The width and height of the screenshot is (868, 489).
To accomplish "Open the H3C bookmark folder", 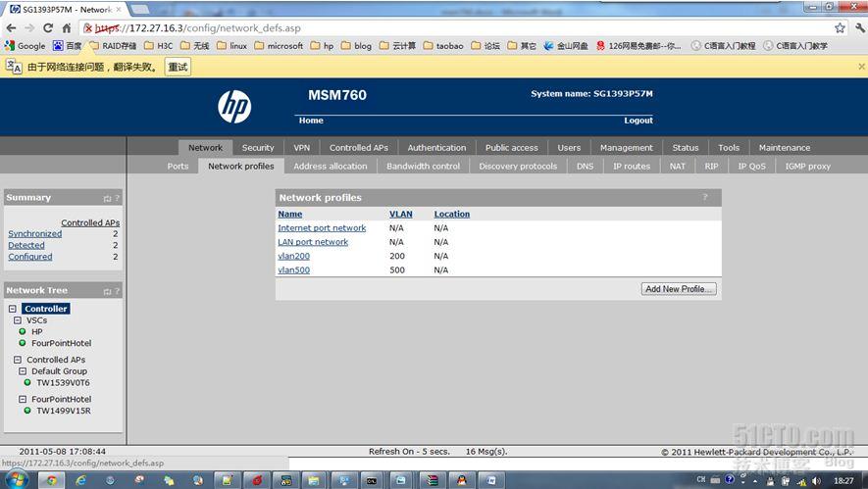I will (x=158, y=46).
